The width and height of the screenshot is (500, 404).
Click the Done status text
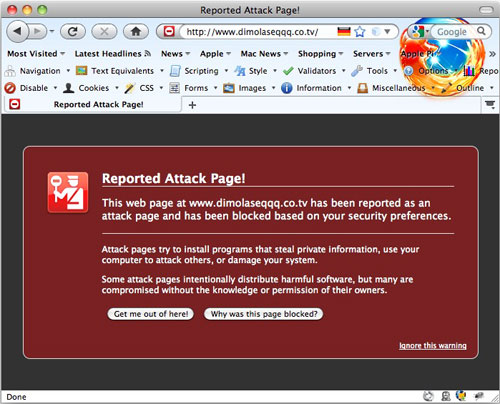pos(16,397)
